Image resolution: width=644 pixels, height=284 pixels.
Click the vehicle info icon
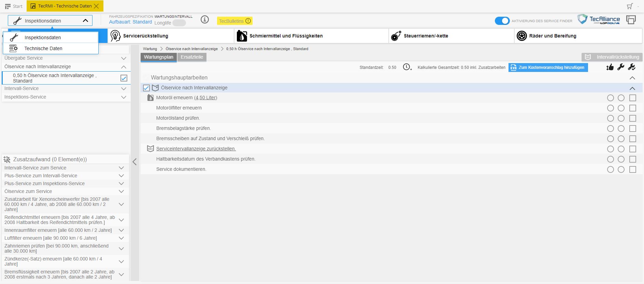(205, 20)
